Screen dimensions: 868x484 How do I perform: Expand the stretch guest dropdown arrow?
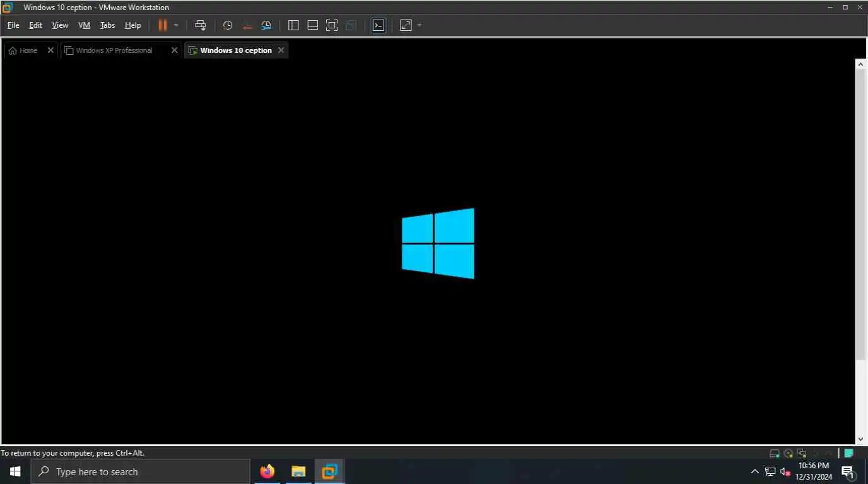(x=419, y=25)
